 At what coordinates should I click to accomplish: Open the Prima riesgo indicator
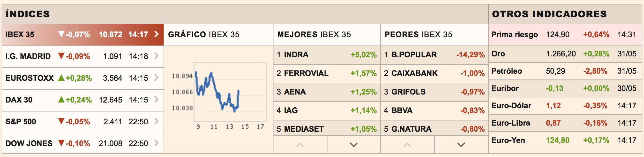tap(565, 35)
